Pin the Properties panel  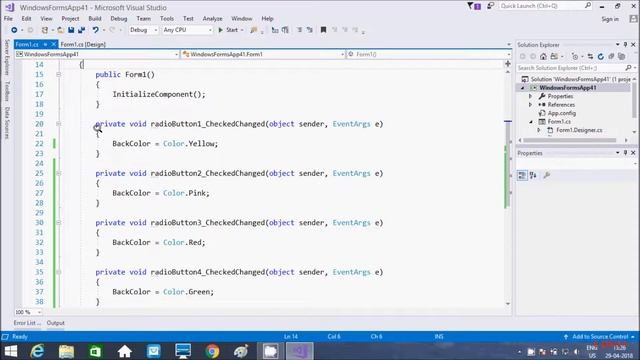coord(625,153)
